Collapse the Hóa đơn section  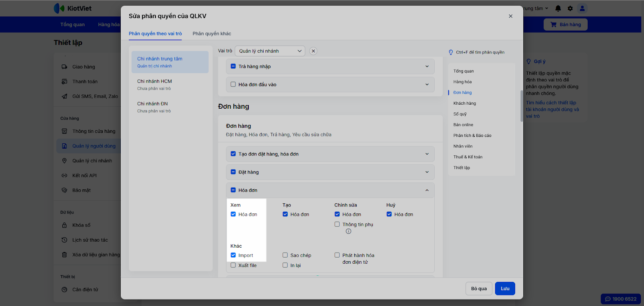pos(427,190)
